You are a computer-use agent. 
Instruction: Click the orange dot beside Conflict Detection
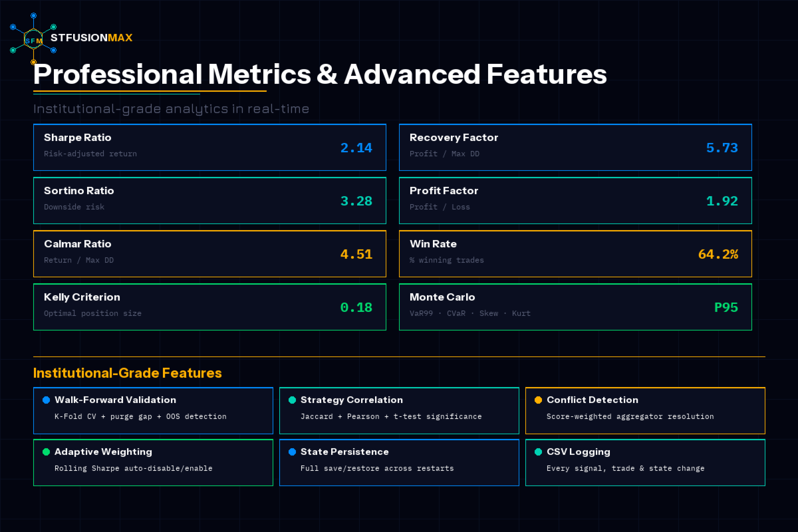tap(538, 400)
